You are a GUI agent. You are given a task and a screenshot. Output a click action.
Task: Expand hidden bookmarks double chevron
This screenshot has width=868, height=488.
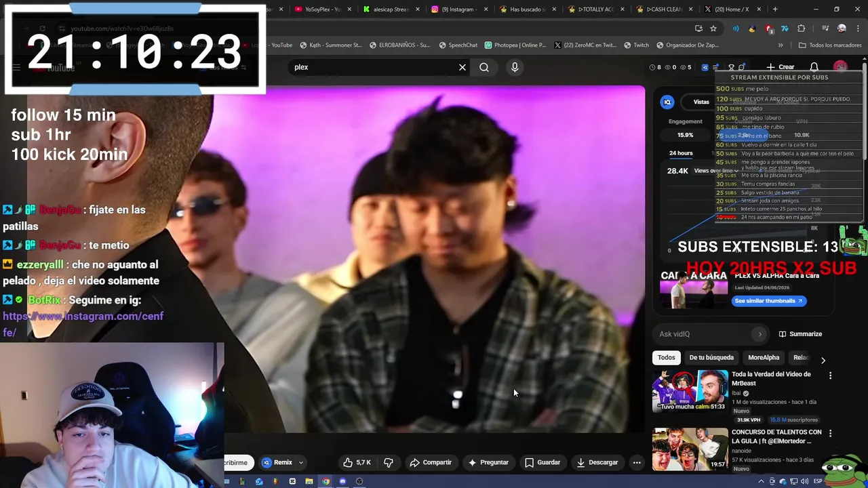pos(781,45)
